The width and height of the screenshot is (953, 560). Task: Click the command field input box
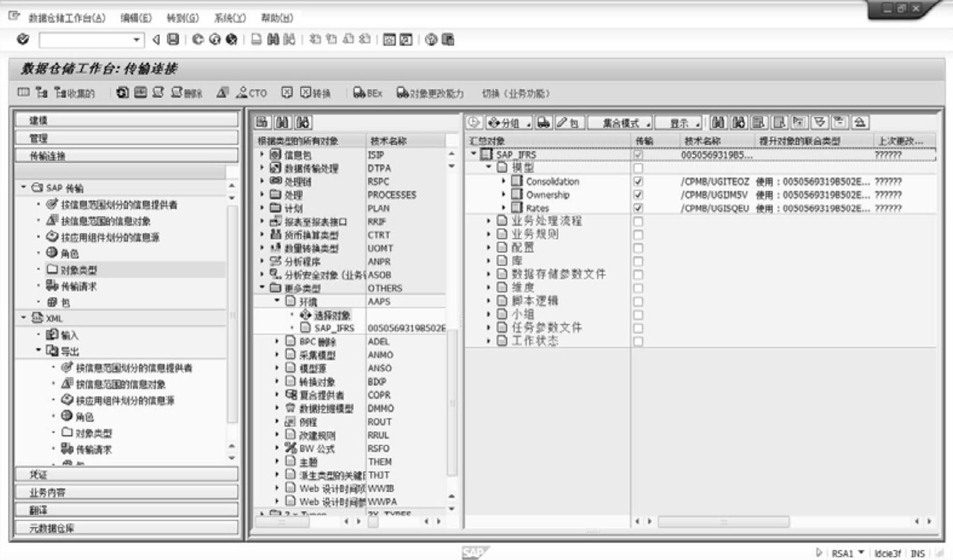(91, 40)
